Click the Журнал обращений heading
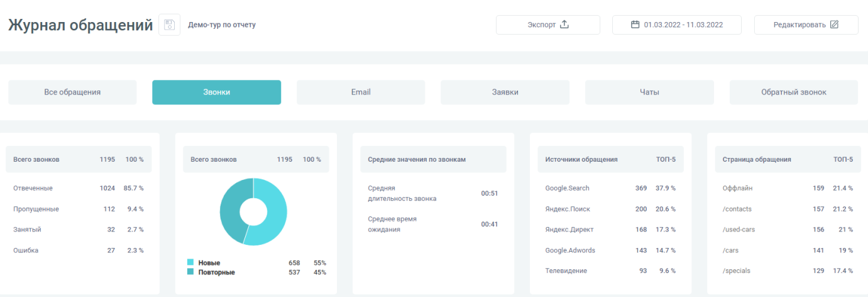Image resolution: width=868 pixels, height=297 pixels. click(x=80, y=25)
